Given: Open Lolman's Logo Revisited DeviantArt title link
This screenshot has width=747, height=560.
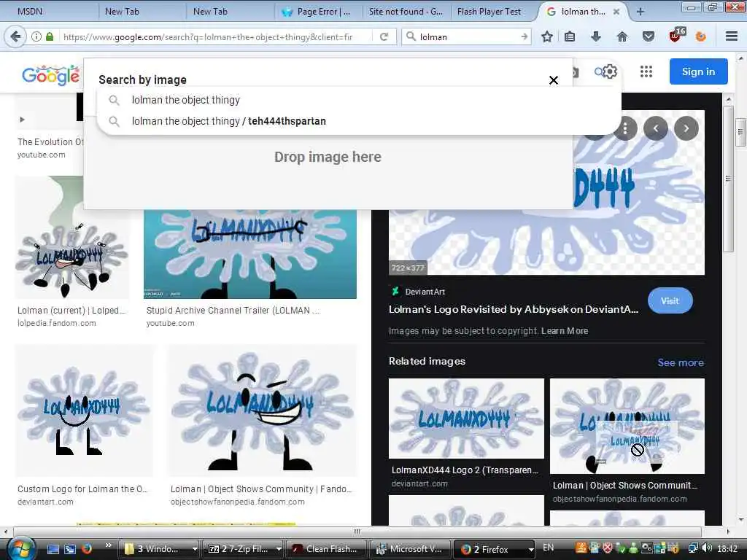Looking at the screenshot, I should tap(513, 309).
